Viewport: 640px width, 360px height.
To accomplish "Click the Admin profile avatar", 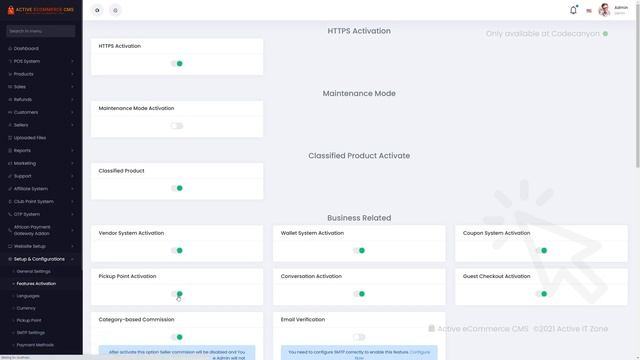I will [x=604, y=10].
